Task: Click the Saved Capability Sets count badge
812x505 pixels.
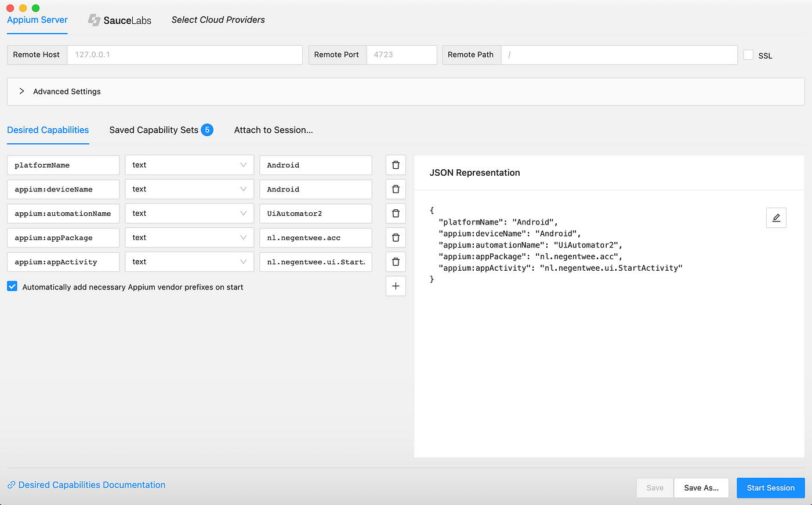Action: [207, 130]
